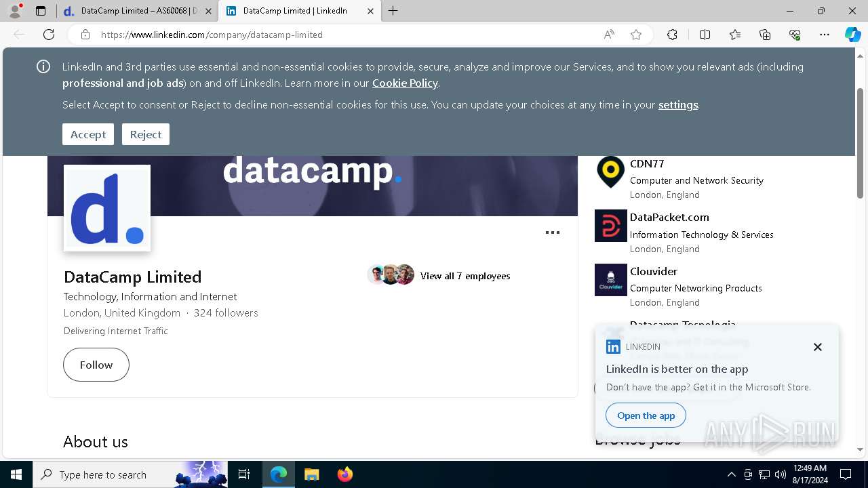Click the cookie banner info icon
The height and width of the screenshot is (488, 868).
pos(43,66)
